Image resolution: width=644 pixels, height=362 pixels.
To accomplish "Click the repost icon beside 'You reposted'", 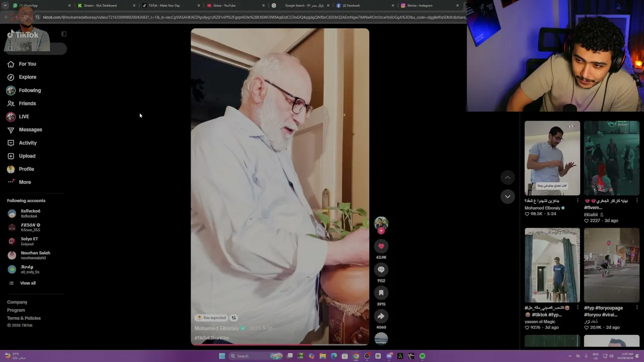I will pyautogui.click(x=233, y=318).
